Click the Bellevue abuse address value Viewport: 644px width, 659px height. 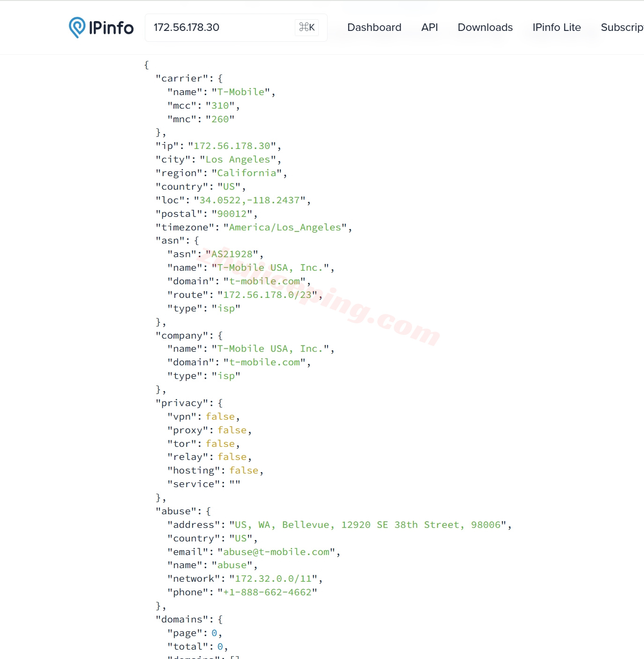[367, 525]
